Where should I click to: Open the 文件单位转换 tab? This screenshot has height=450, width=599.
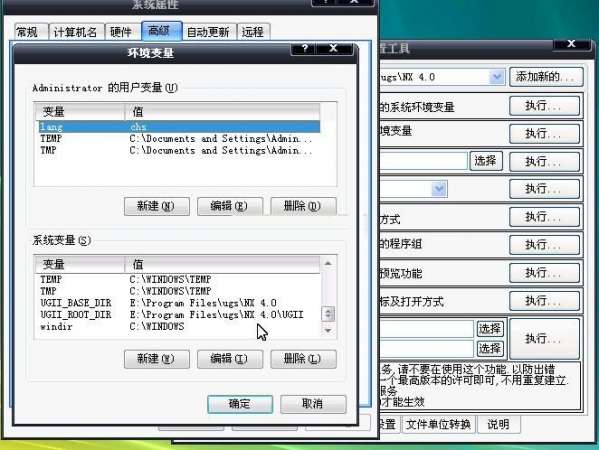point(439,424)
